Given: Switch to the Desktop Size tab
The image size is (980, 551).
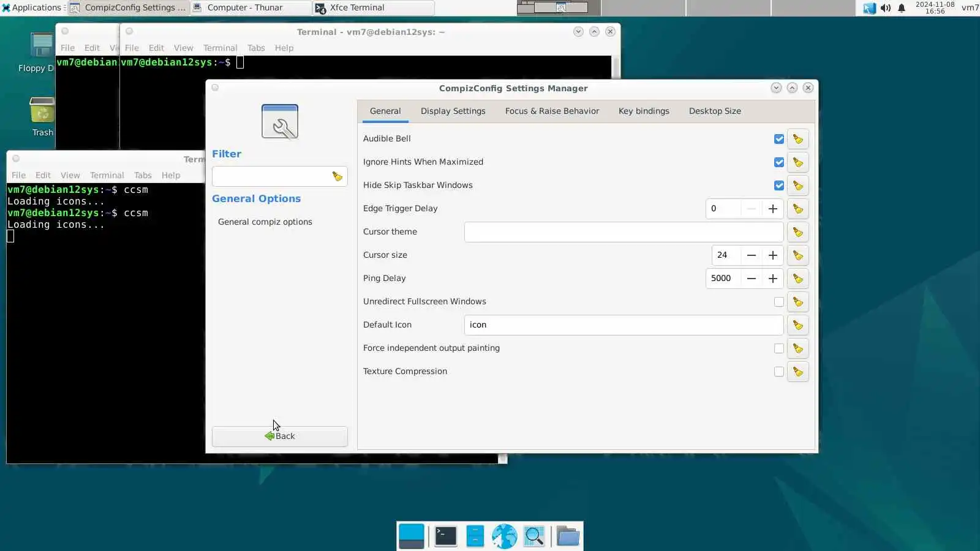Looking at the screenshot, I should (715, 111).
